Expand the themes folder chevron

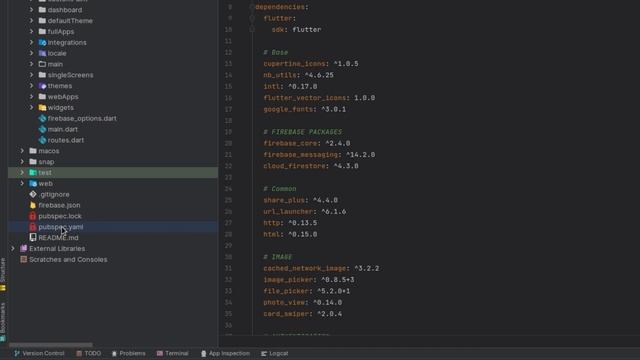[x=31, y=86]
